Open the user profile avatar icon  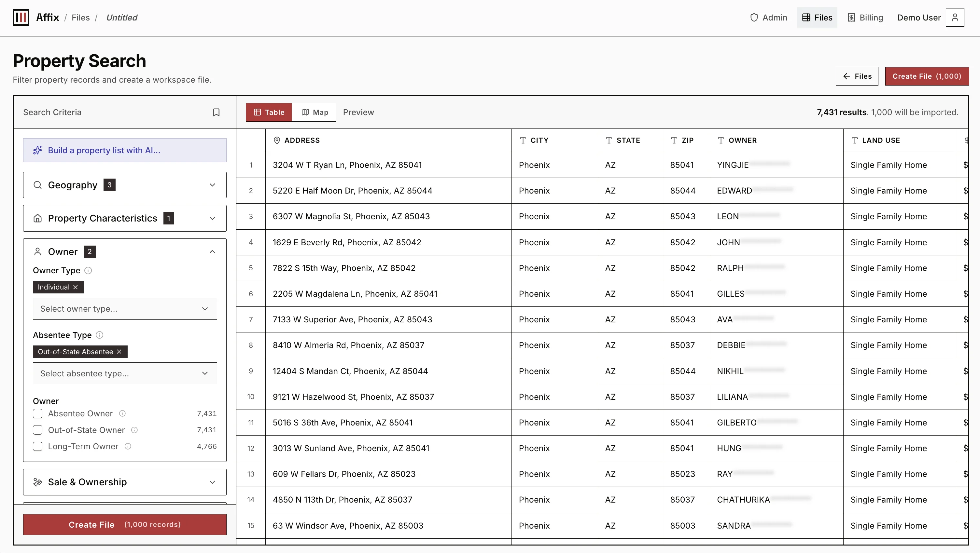[955, 18]
